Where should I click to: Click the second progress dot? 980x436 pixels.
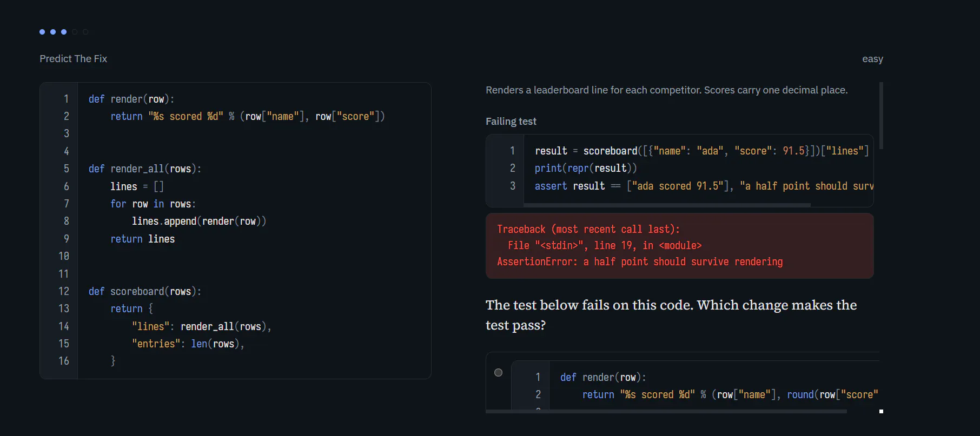click(x=53, y=32)
